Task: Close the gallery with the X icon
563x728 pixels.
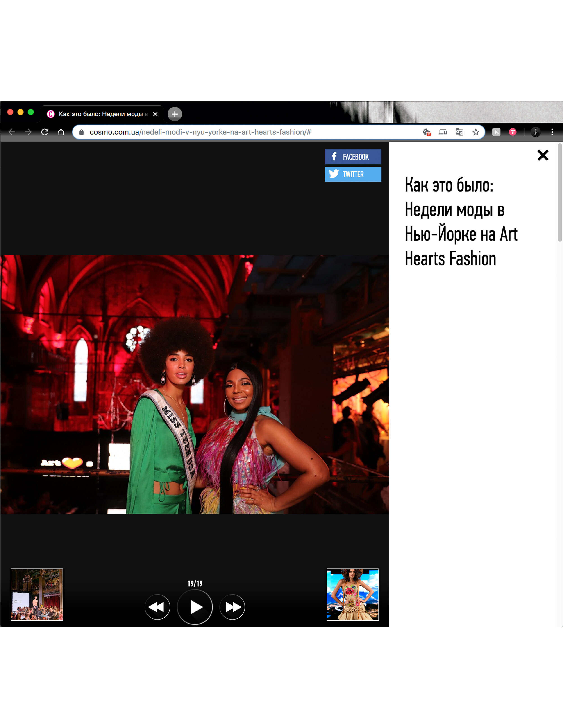Action: [x=543, y=155]
